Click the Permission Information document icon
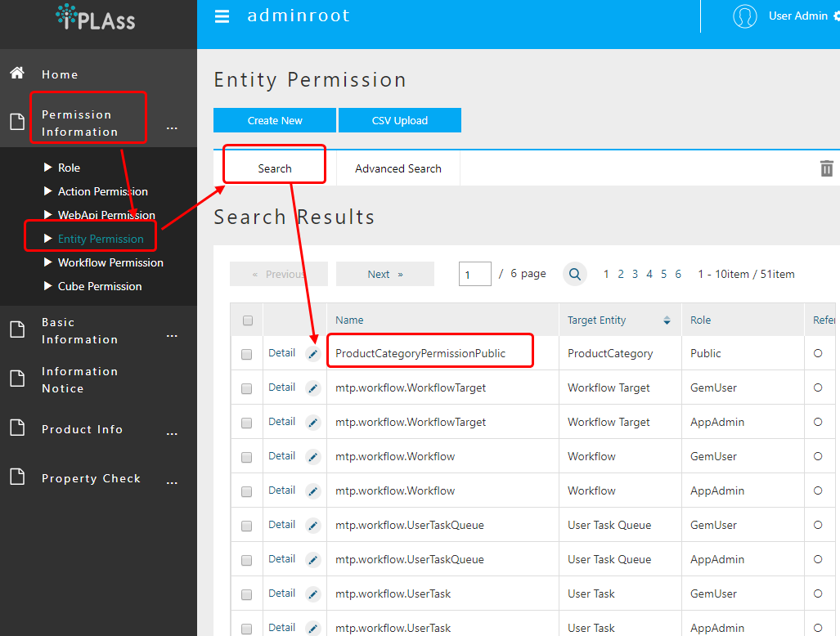The image size is (840, 636). click(17, 122)
